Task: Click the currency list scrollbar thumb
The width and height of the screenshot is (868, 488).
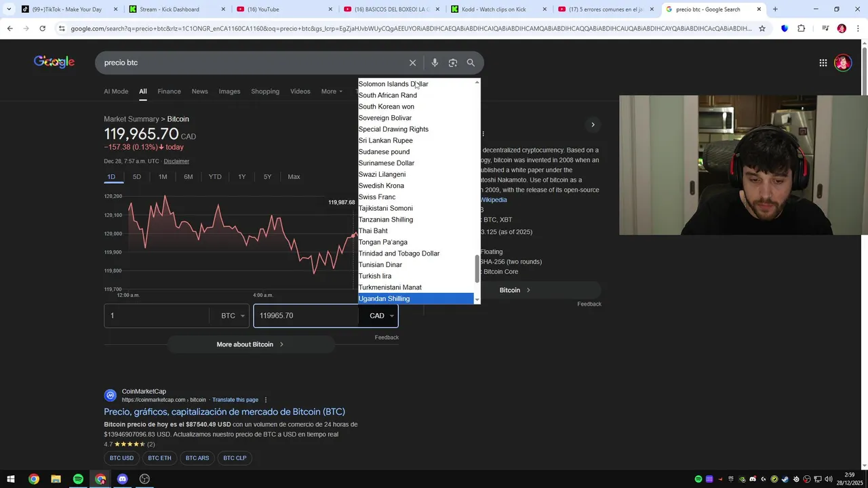Action: (477, 270)
